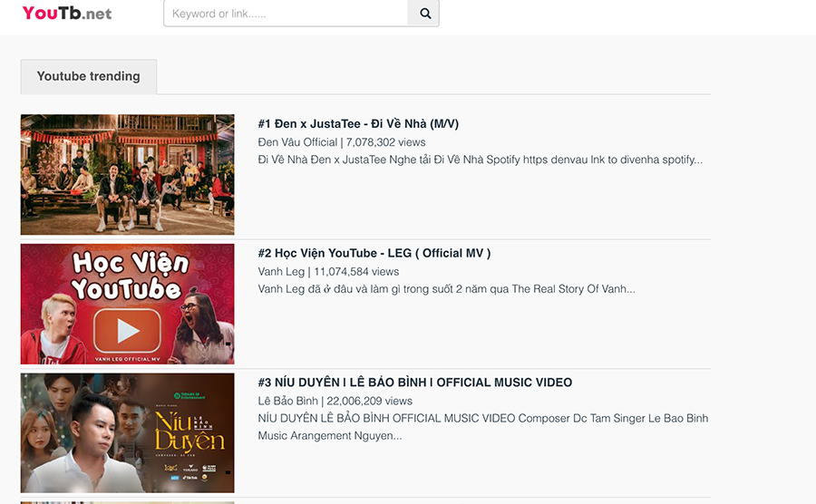This screenshot has height=504, width=816.
Task: Click the YouTb.net site logo
Action: tap(67, 14)
